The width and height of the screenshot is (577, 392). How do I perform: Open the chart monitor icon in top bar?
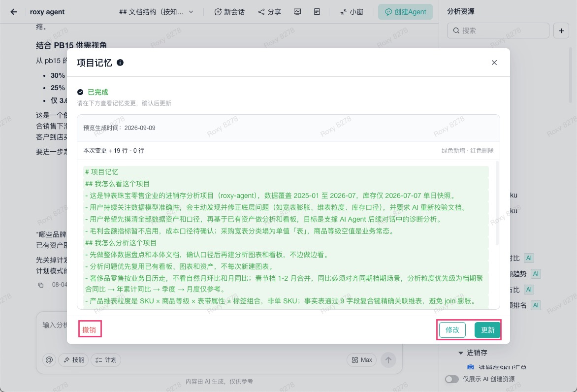297,12
